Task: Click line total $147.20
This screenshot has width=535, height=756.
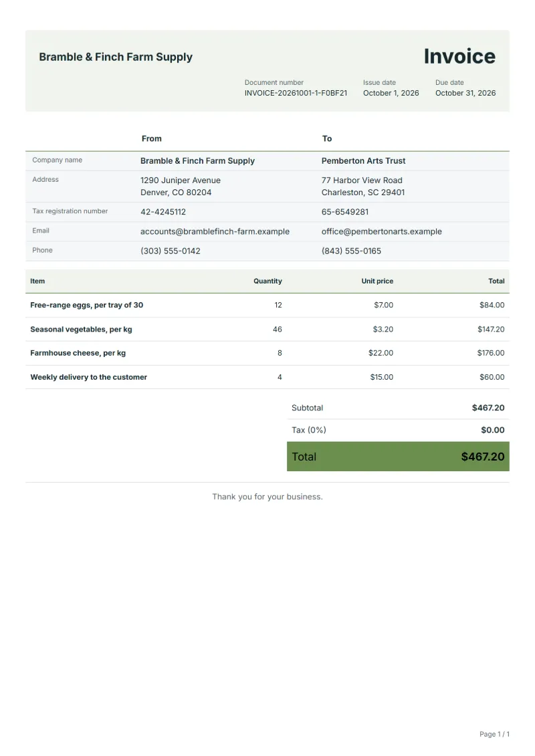Action: (491, 330)
